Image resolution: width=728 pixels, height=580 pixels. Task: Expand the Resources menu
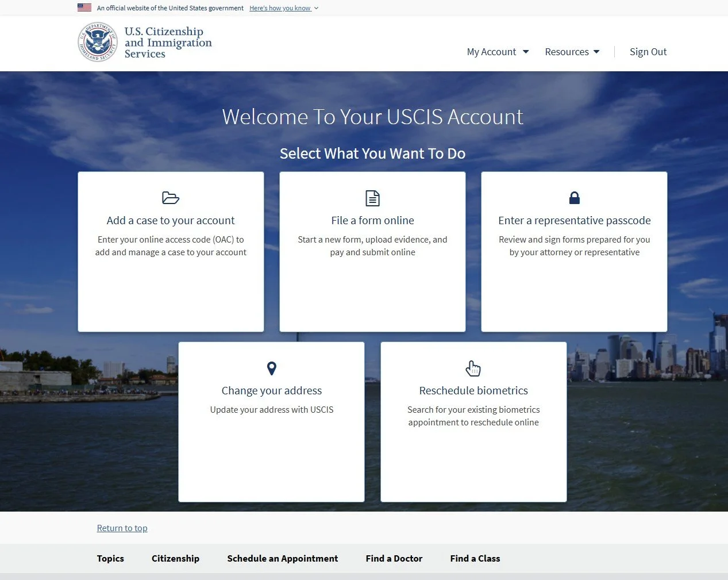(571, 52)
